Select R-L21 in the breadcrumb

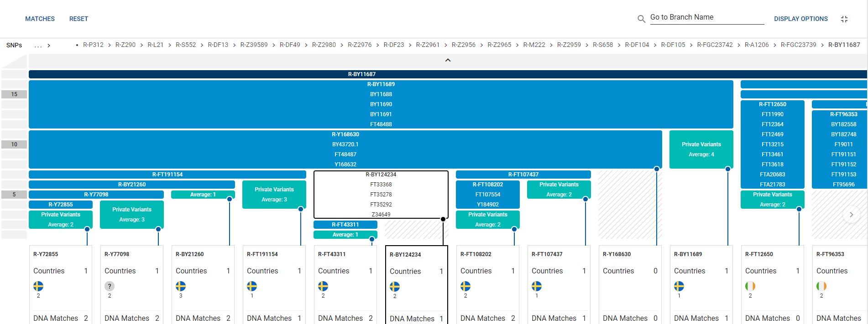pos(156,45)
